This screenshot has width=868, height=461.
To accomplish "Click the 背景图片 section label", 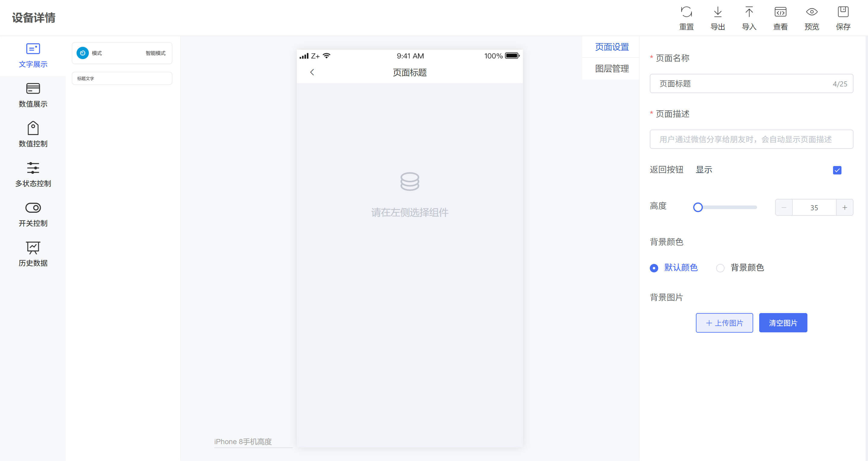I will coord(666,297).
